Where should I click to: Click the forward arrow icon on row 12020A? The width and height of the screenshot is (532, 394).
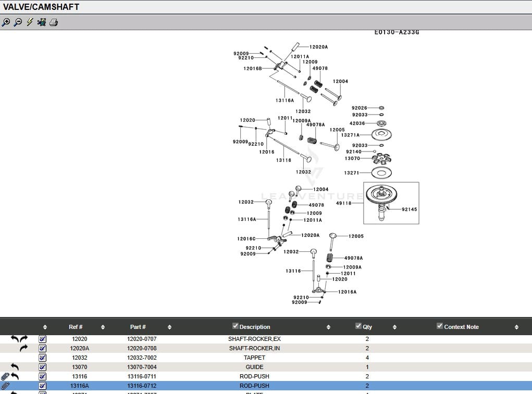[x=23, y=348]
